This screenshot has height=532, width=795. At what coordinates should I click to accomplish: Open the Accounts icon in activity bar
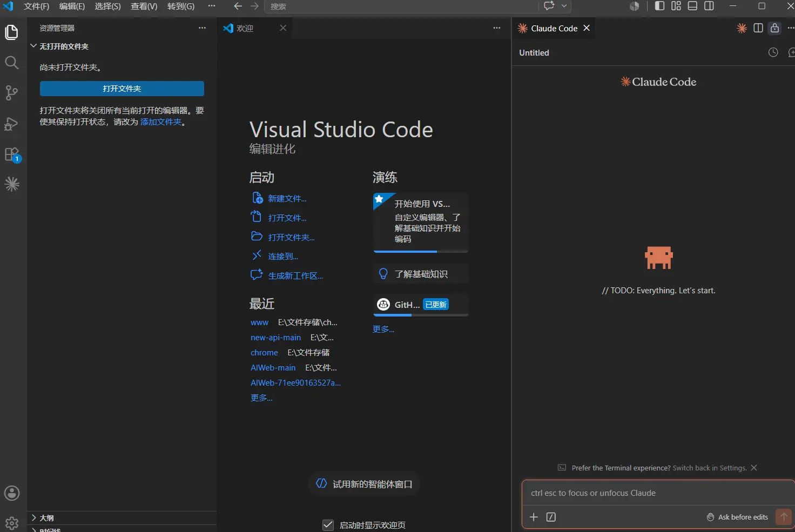click(x=12, y=493)
